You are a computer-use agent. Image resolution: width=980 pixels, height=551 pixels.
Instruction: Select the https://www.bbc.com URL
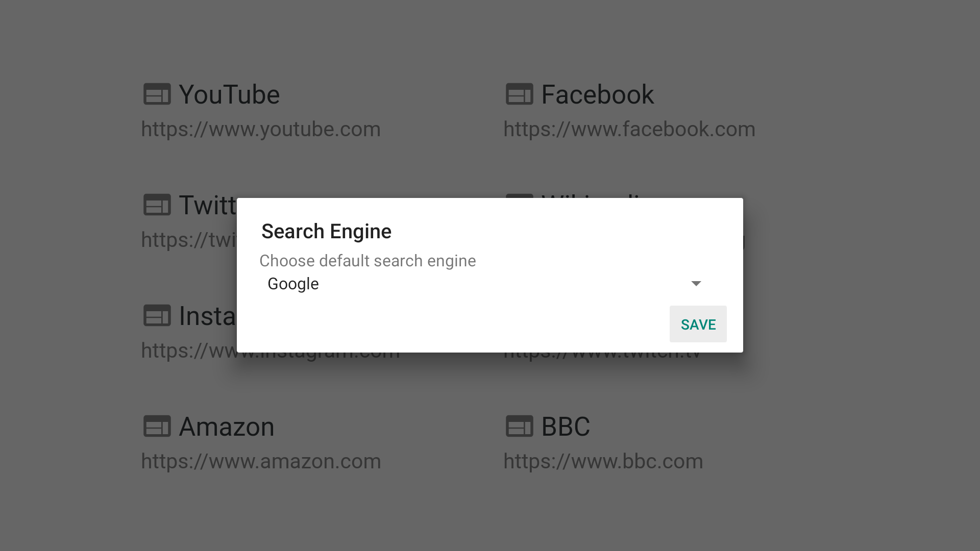click(x=603, y=462)
